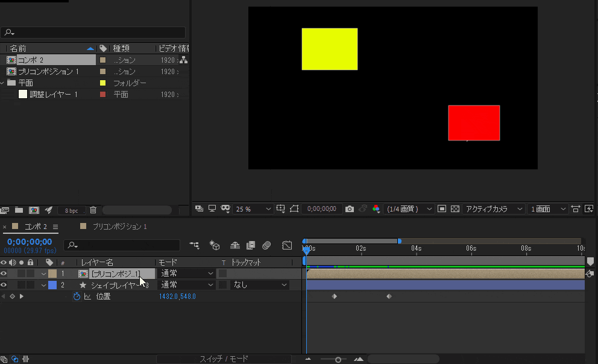Click the New Composition icon
Screen dimensions: 598x364
click(34, 210)
